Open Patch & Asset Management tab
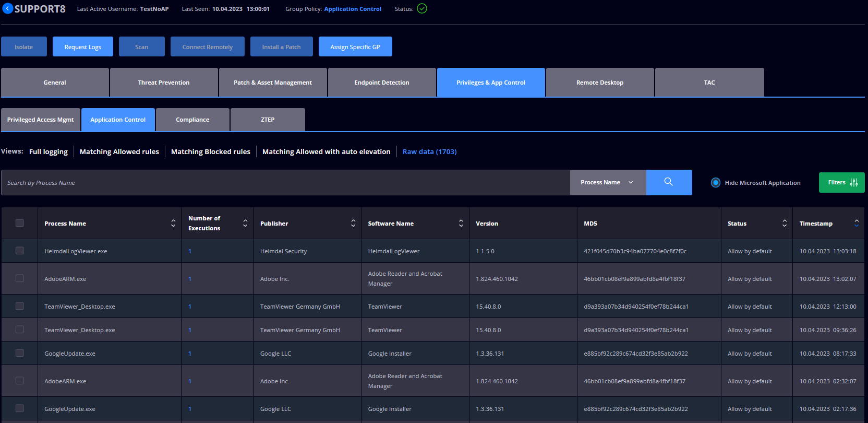The width and height of the screenshot is (868, 423). tap(273, 83)
